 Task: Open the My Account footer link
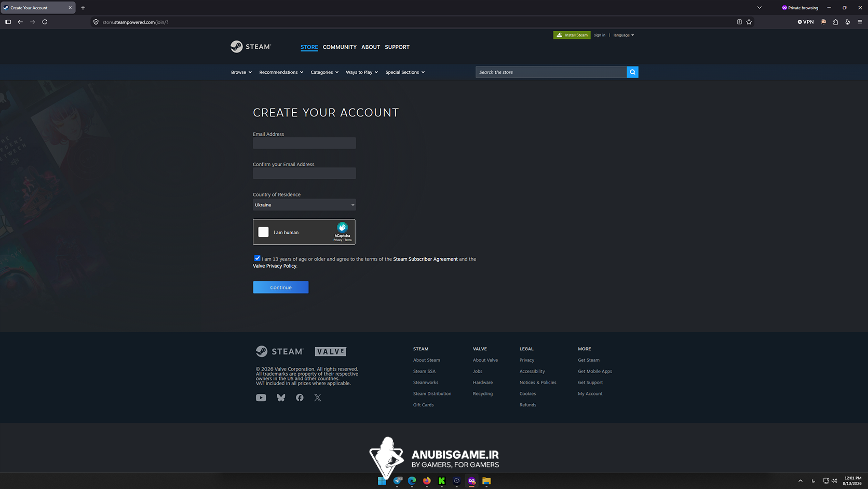[x=590, y=394]
